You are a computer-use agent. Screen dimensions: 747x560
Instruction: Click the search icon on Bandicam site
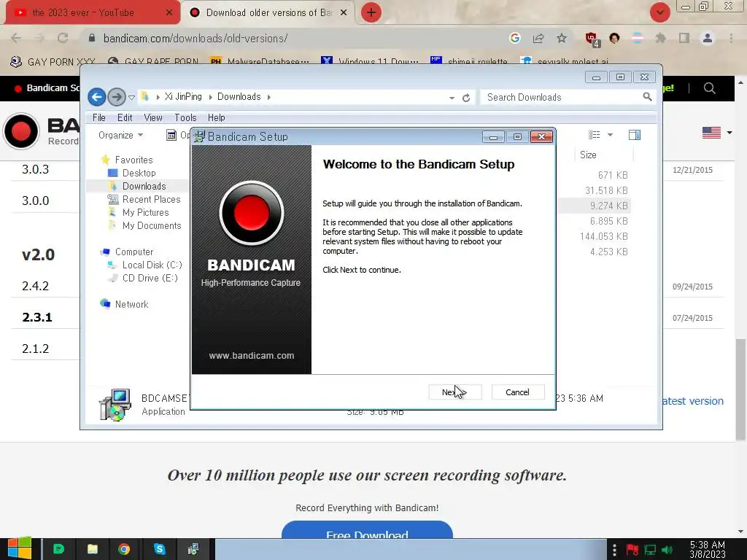709,88
